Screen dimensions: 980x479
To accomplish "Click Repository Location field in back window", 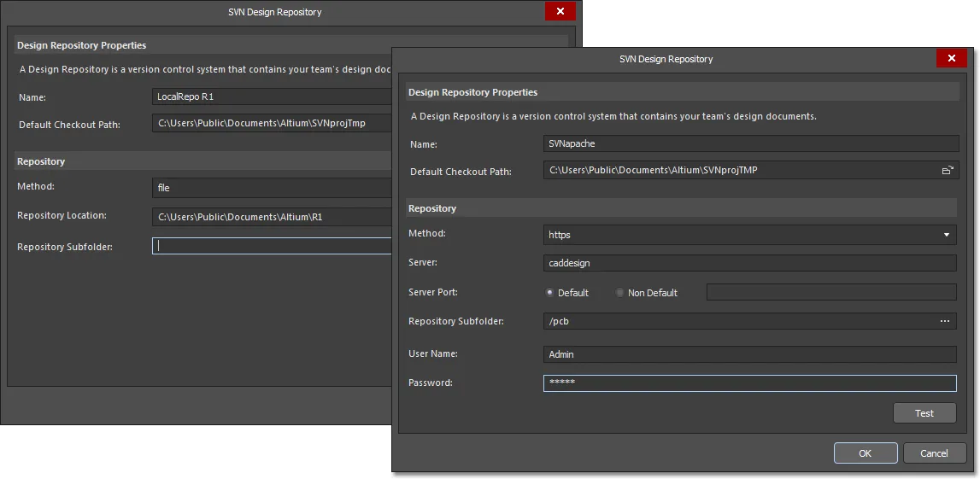I will tap(272, 218).
